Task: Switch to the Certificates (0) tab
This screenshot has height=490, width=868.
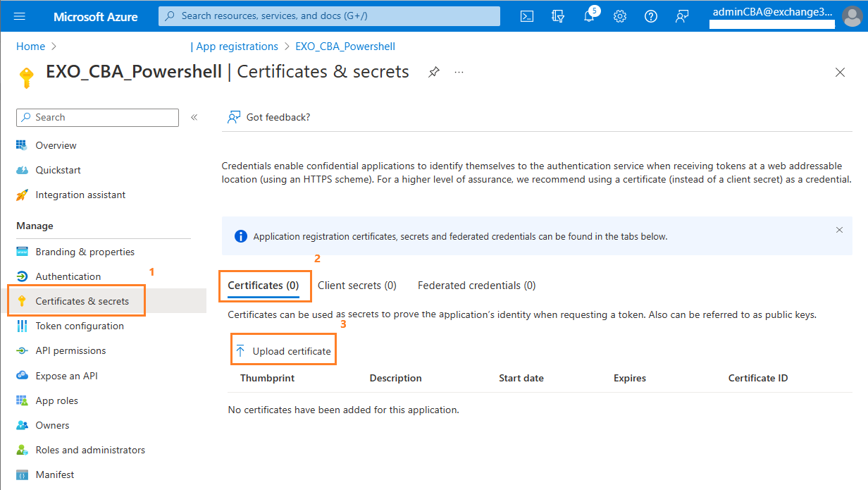Action: pyautogui.click(x=263, y=286)
